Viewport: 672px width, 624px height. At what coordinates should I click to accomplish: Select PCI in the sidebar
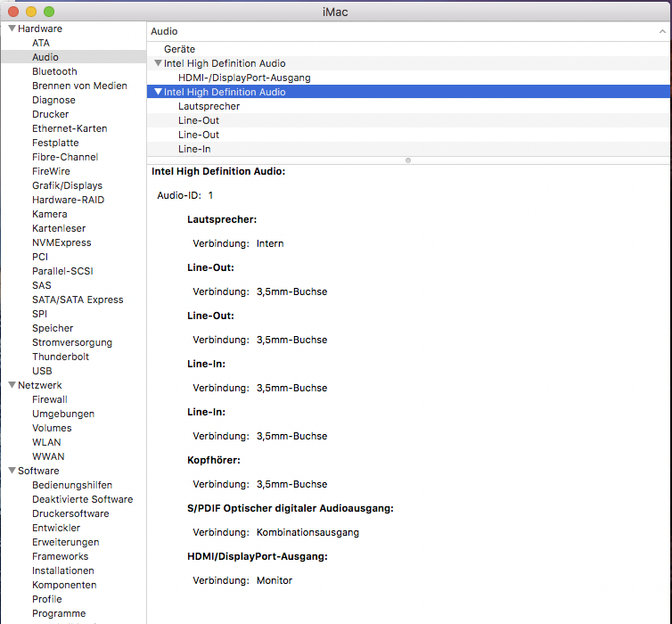[40, 257]
